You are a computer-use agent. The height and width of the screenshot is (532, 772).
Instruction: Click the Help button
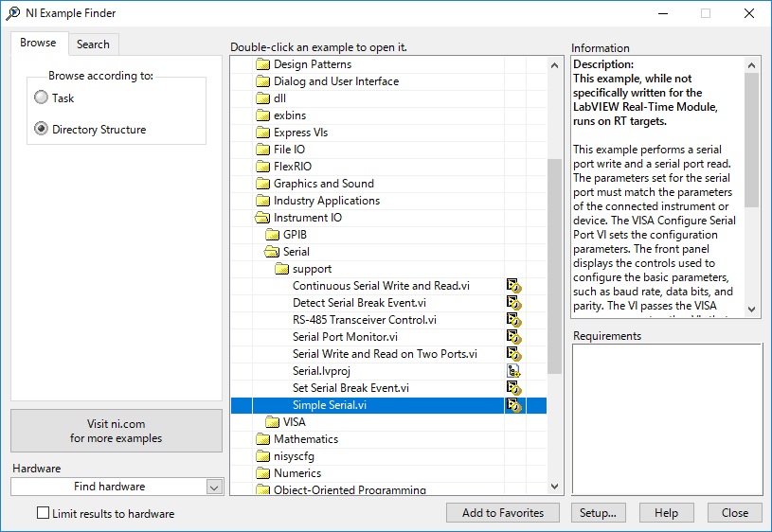(x=666, y=513)
